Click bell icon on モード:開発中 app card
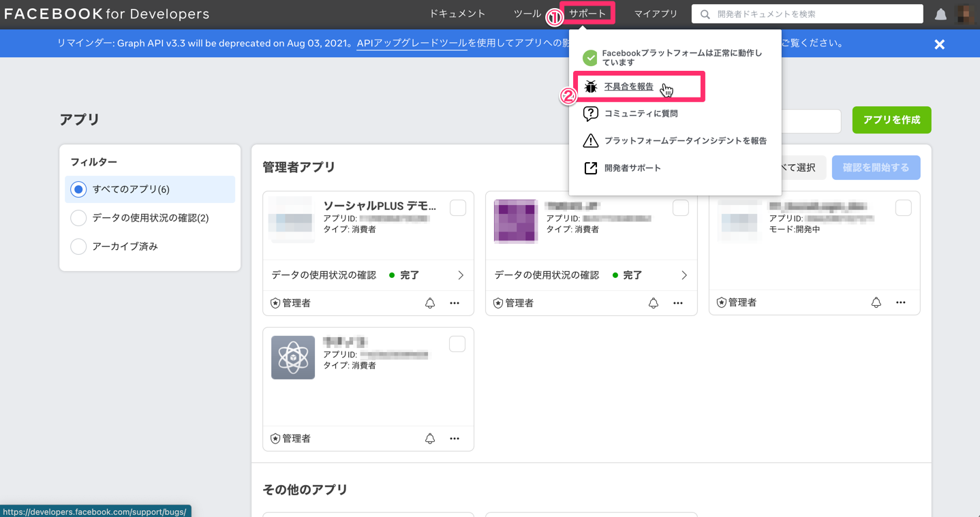This screenshot has width=980, height=517. [876, 302]
